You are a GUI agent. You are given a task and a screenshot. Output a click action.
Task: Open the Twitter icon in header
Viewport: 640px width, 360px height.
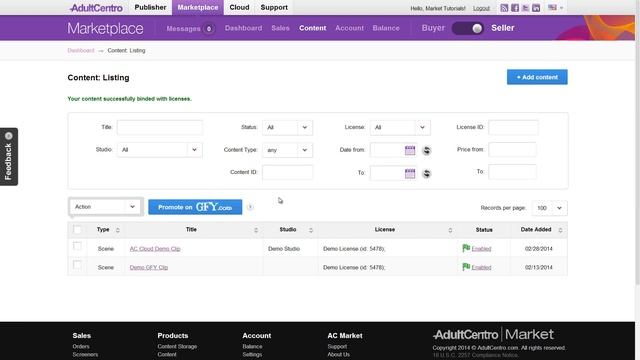tap(525, 8)
